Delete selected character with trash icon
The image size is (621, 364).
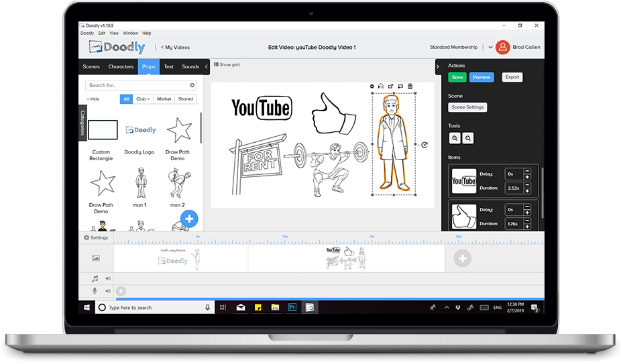tap(410, 86)
